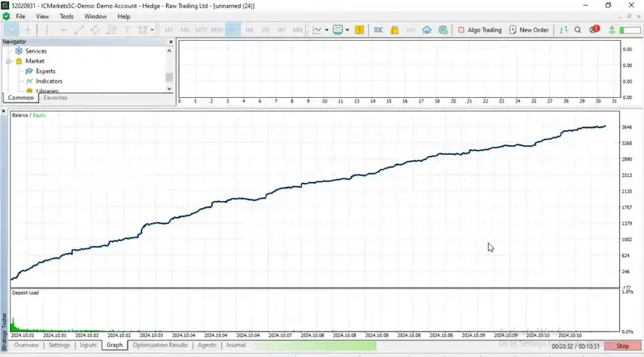The image size is (644, 357).
Task: Click the New Order button
Action: coord(529,30)
